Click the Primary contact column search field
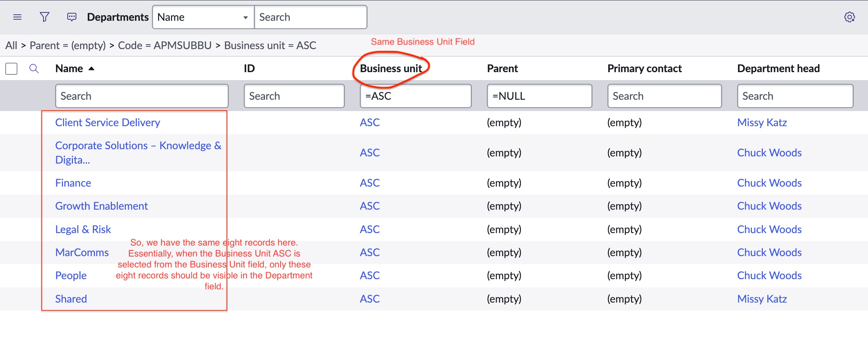This screenshot has width=868, height=343. click(664, 96)
